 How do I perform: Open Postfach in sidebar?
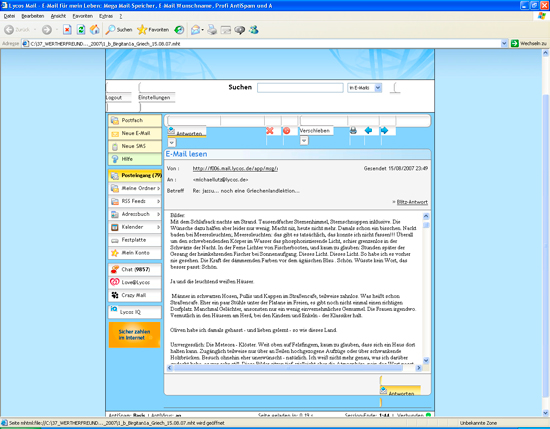point(135,120)
